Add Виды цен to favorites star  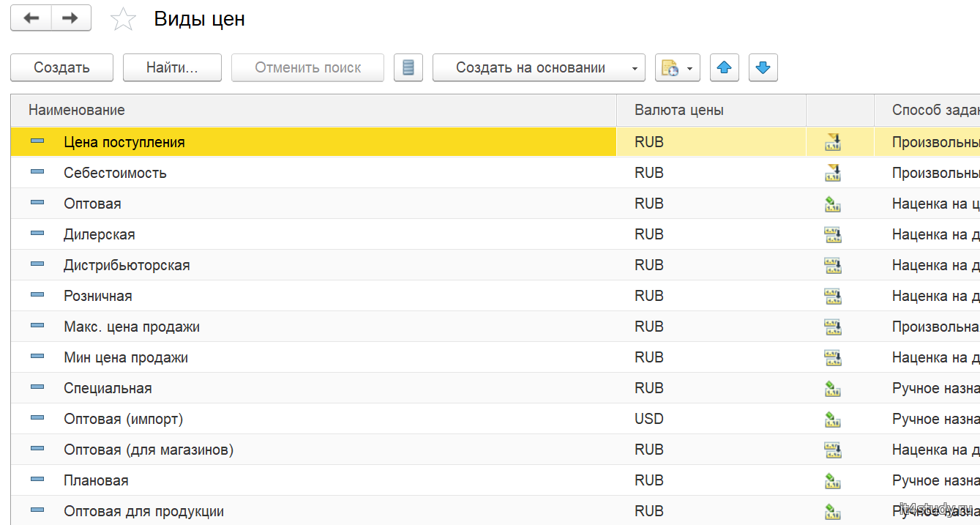[123, 20]
